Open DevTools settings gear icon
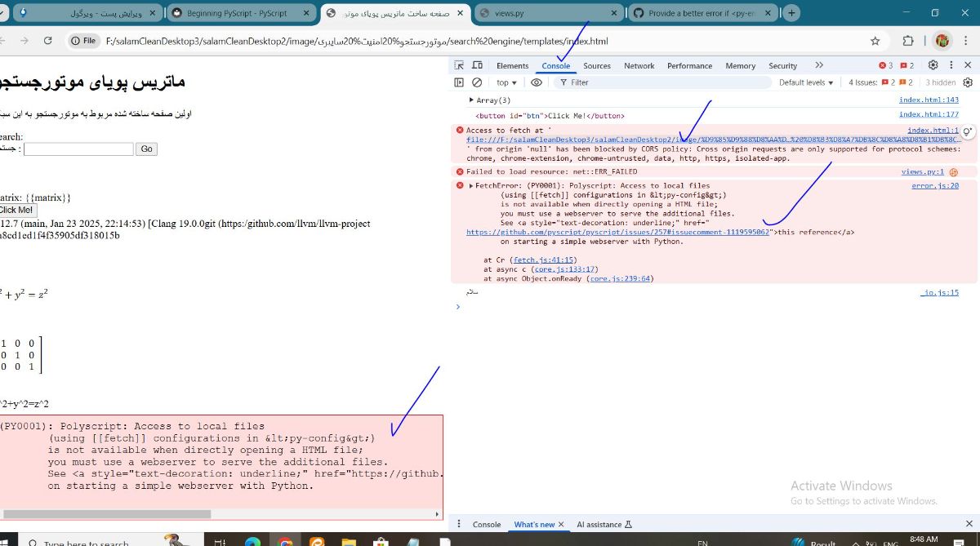Viewport: 980px width, 546px height. tap(933, 65)
